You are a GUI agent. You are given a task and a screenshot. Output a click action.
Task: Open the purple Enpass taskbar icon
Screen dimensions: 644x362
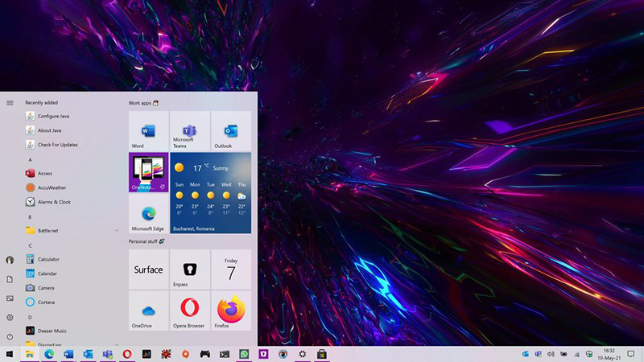coord(264,354)
